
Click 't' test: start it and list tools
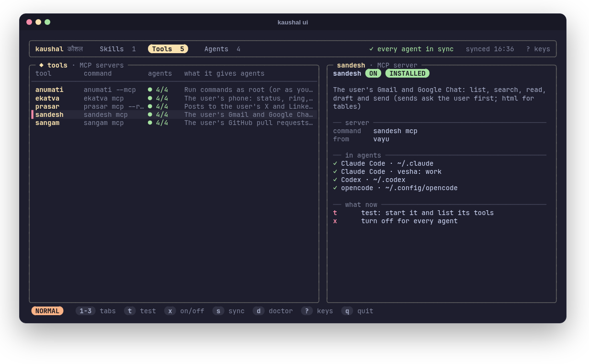click(x=413, y=213)
